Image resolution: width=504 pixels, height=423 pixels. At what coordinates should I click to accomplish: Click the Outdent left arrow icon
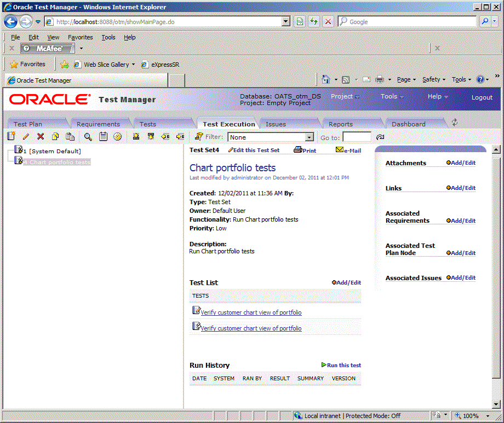165,136
